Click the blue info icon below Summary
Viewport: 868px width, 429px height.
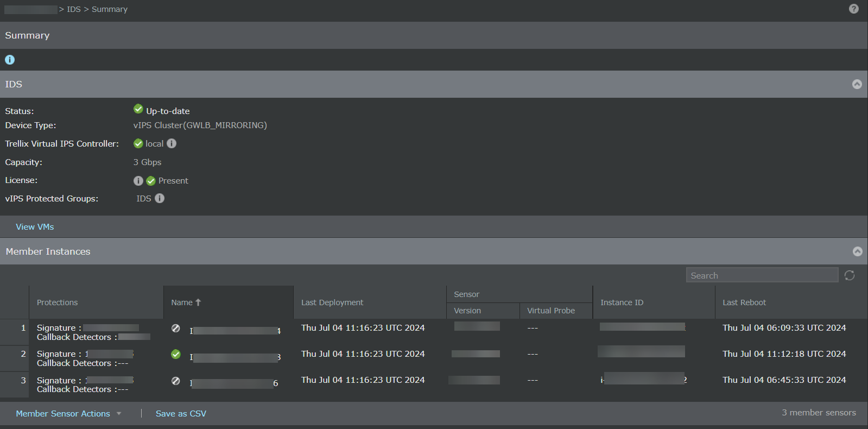click(x=10, y=60)
